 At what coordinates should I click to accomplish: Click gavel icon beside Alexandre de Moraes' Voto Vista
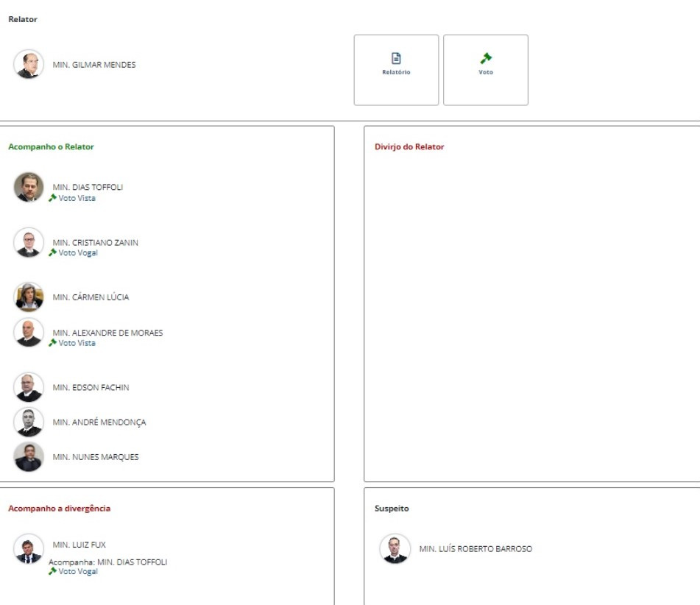coord(53,343)
